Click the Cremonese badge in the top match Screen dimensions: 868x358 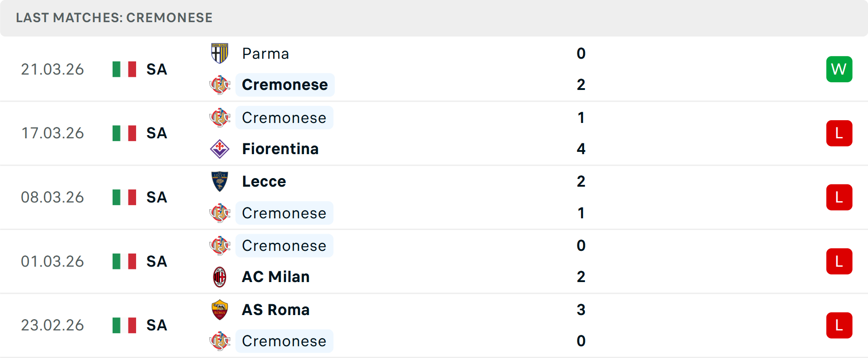coord(220,85)
